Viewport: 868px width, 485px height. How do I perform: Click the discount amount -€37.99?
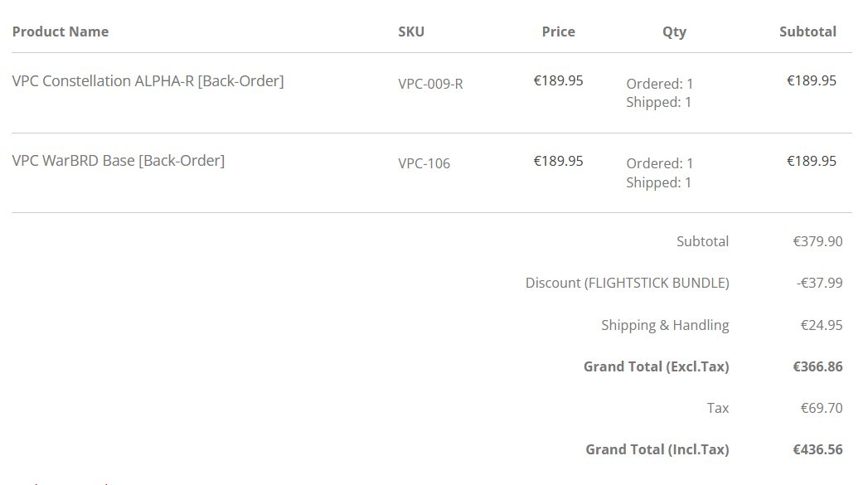point(819,283)
